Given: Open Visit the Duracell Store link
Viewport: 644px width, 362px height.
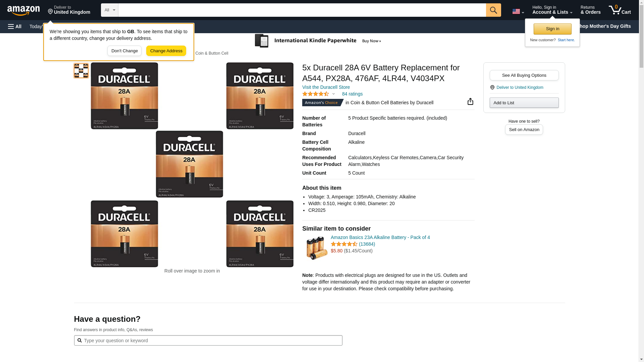Looking at the screenshot, I should [x=326, y=87].
